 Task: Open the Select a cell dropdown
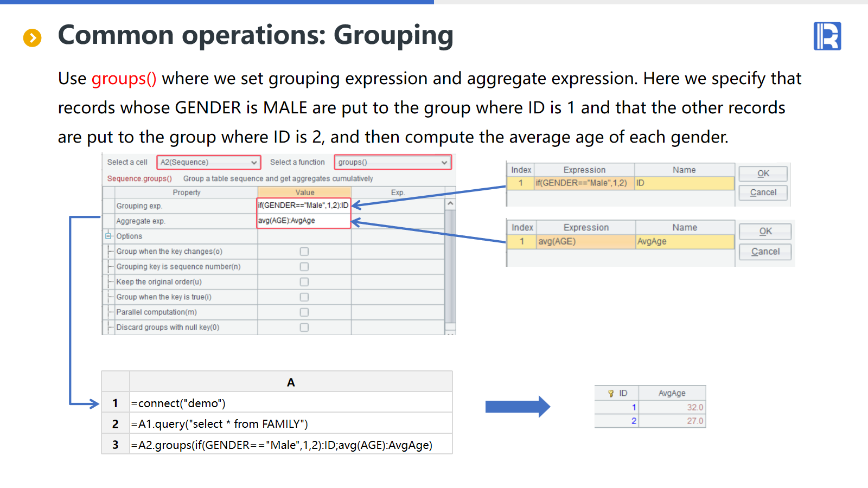point(209,162)
